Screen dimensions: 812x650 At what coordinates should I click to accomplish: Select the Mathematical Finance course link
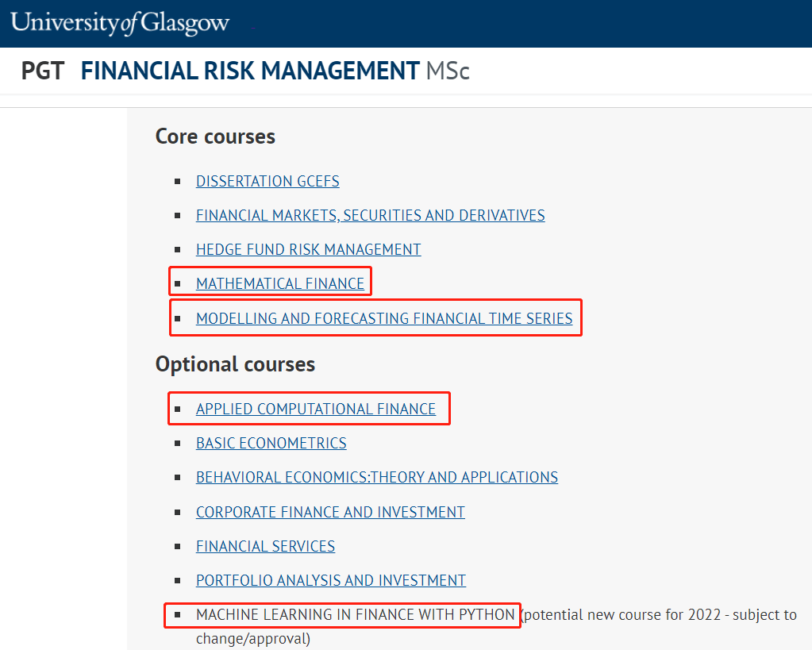pos(280,284)
